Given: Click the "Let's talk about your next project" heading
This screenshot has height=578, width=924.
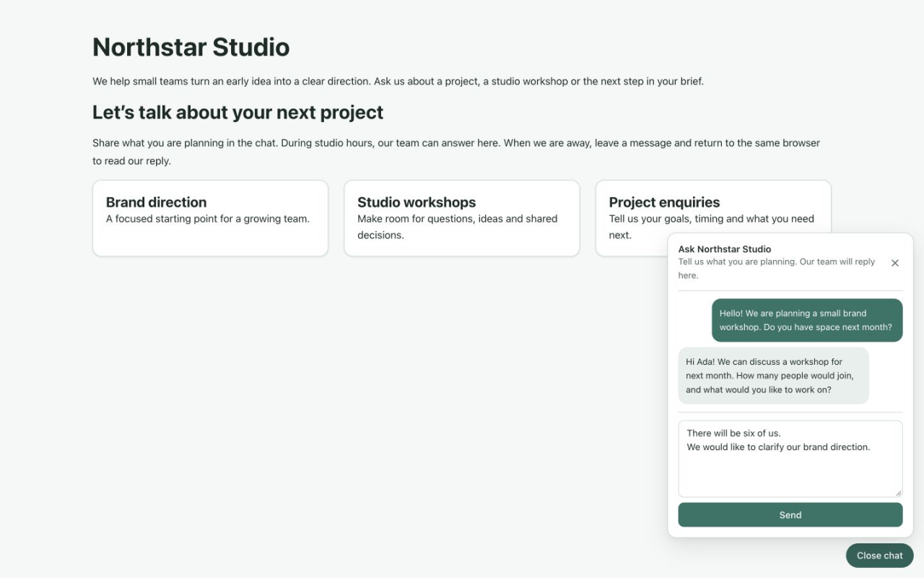Looking at the screenshot, I should pyautogui.click(x=238, y=112).
